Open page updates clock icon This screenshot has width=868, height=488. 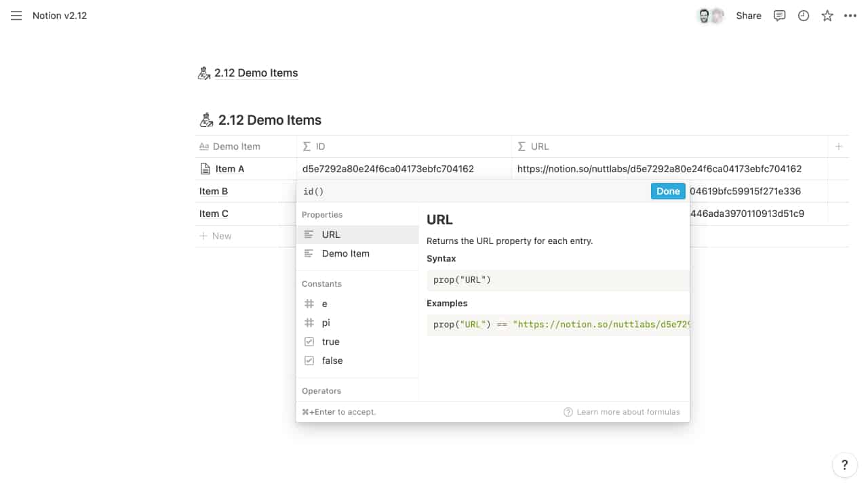pyautogui.click(x=804, y=16)
